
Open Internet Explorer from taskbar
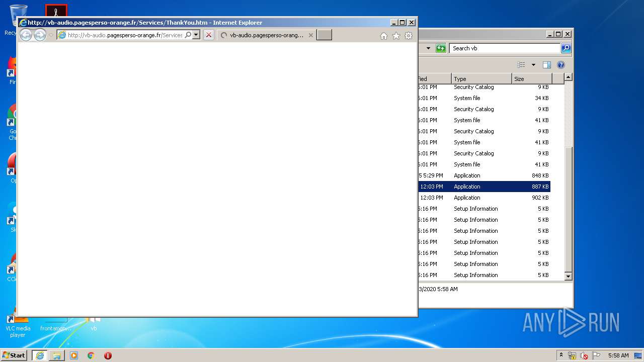[40, 355]
